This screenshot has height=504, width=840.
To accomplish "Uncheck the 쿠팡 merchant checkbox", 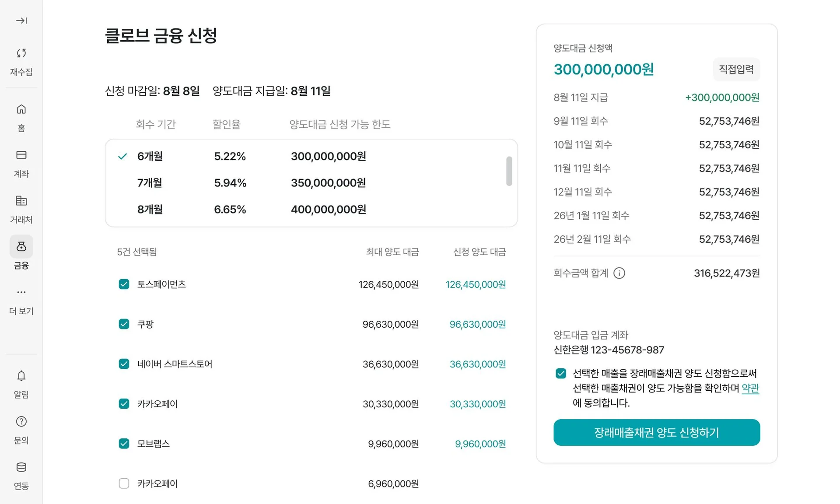I will 124,324.
